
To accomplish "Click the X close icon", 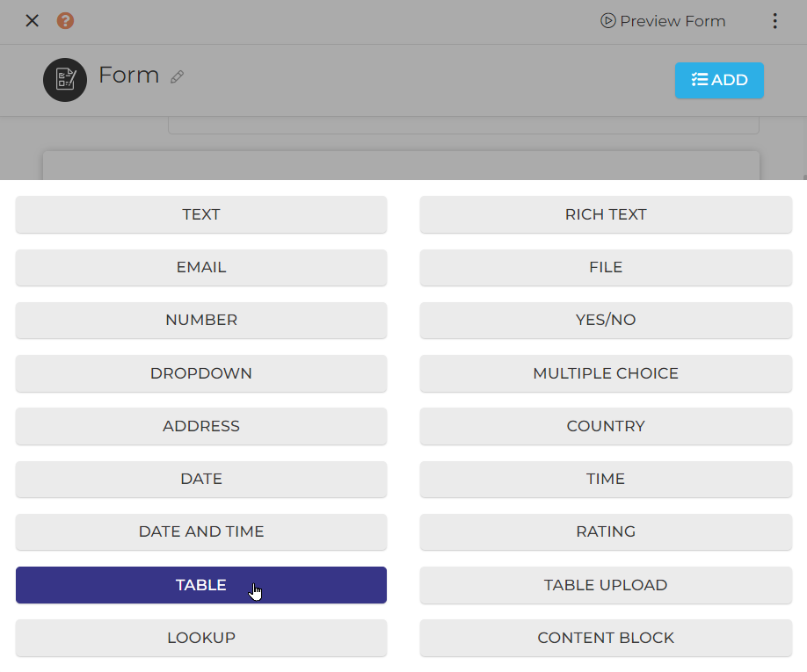I will 32,21.
